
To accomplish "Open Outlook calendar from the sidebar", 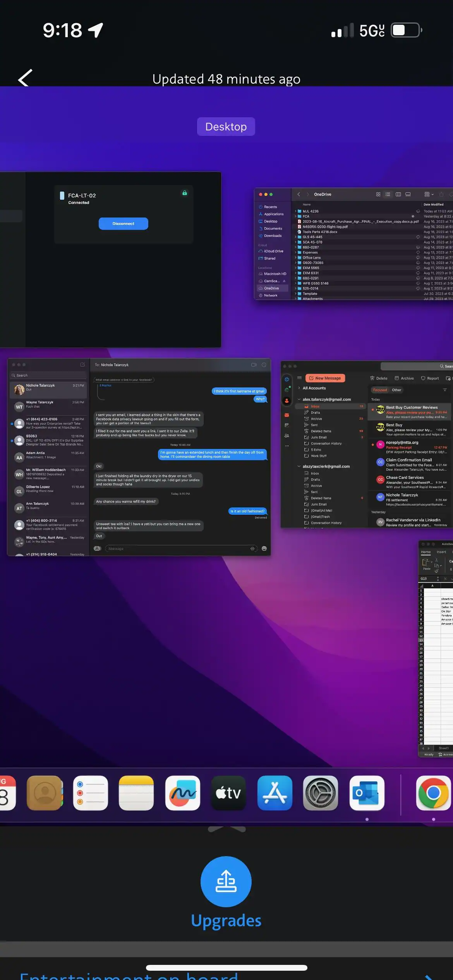I will 287,425.
